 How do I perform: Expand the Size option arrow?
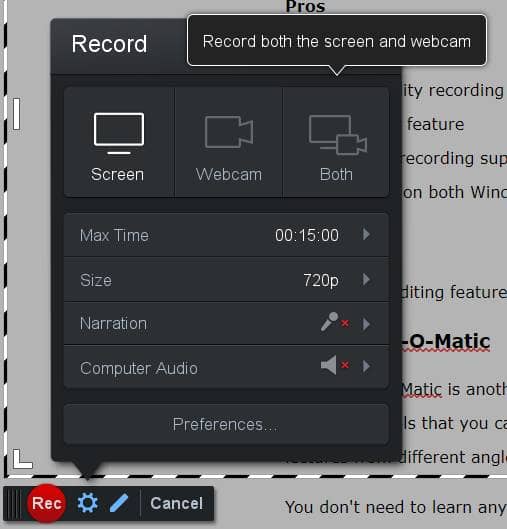click(366, 279)
